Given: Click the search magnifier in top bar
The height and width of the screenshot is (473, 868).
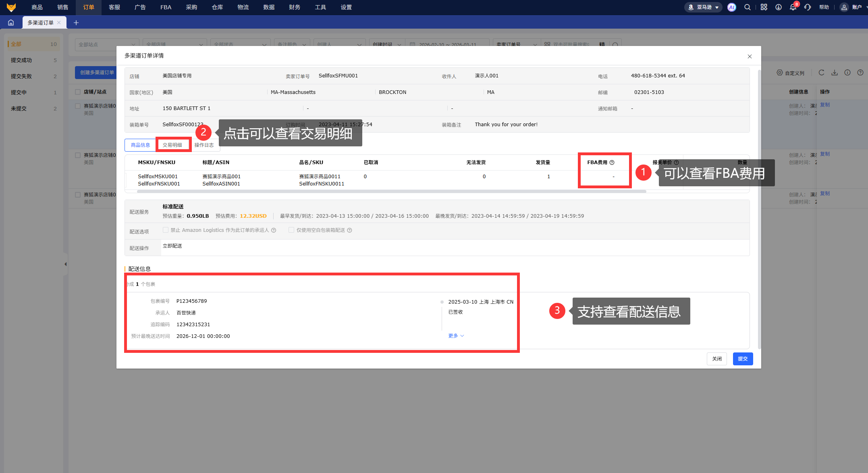Looking at the screenshot, I should pyautogui.click(x=747, y=7).
